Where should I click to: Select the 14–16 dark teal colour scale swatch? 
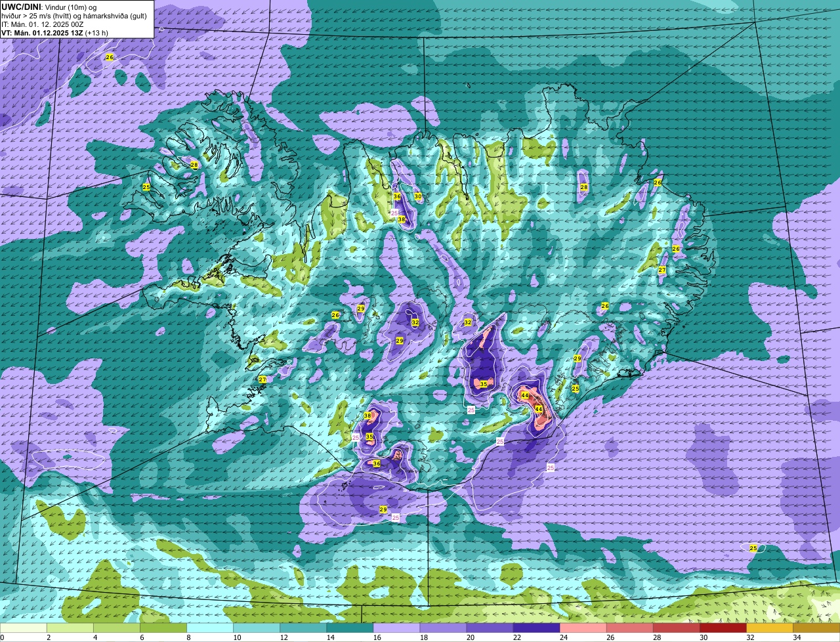[350, 628]
